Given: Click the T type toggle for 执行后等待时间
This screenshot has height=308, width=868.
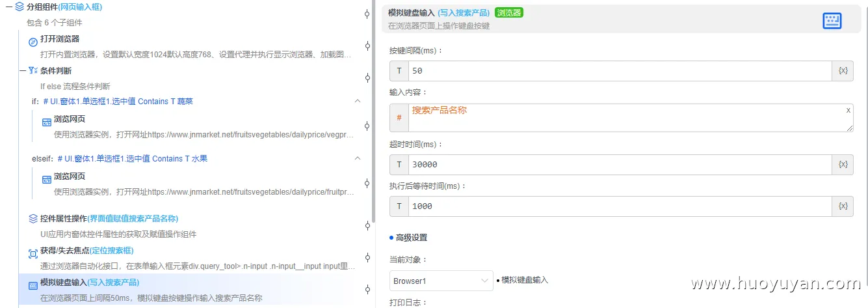Looking at the screenshot, I should pyautogui.click(x=399, y=206).
